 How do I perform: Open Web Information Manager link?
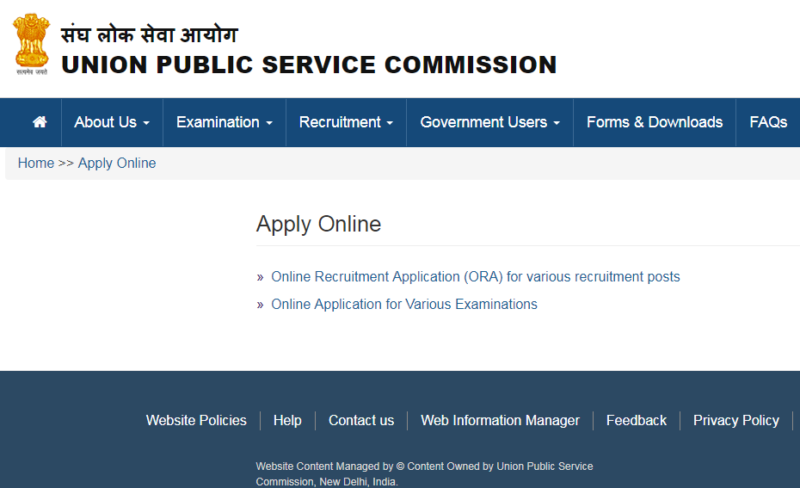point(499,420)
